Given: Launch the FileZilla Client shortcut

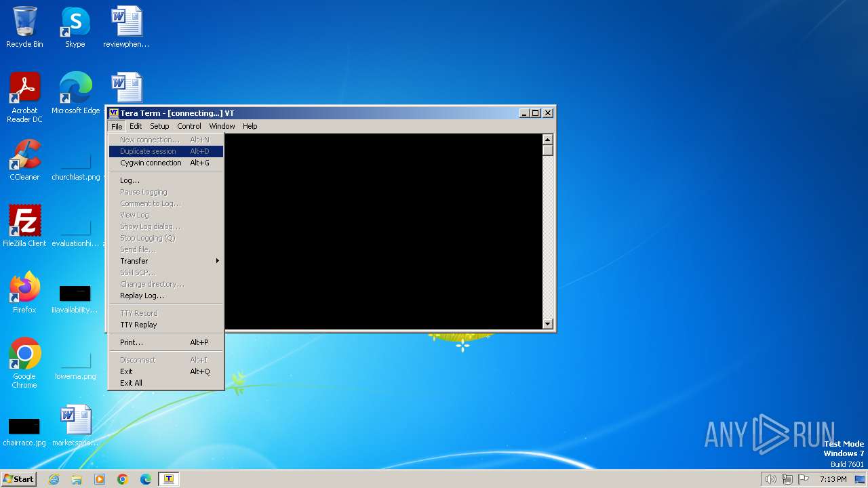Looking at the screenshot, I should pyautogui.click(x=24, y=226).
